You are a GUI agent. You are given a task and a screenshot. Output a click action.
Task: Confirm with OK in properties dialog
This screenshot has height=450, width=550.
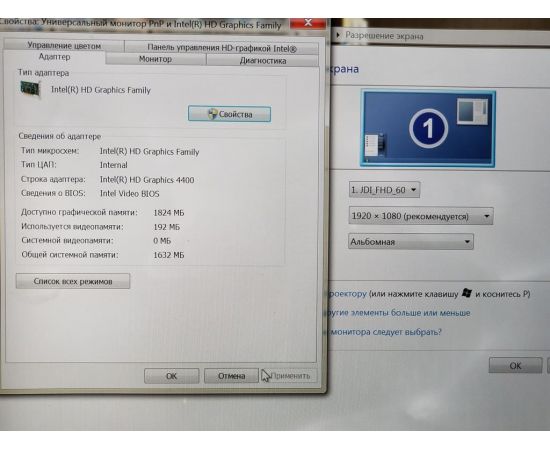click(172, 376)
